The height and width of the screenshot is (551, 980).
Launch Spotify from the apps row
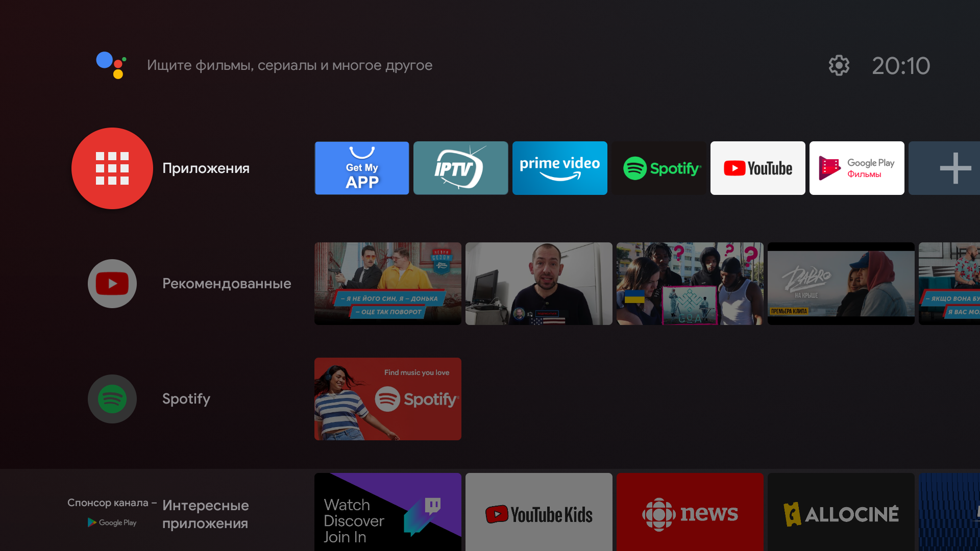tap(659, 168)
